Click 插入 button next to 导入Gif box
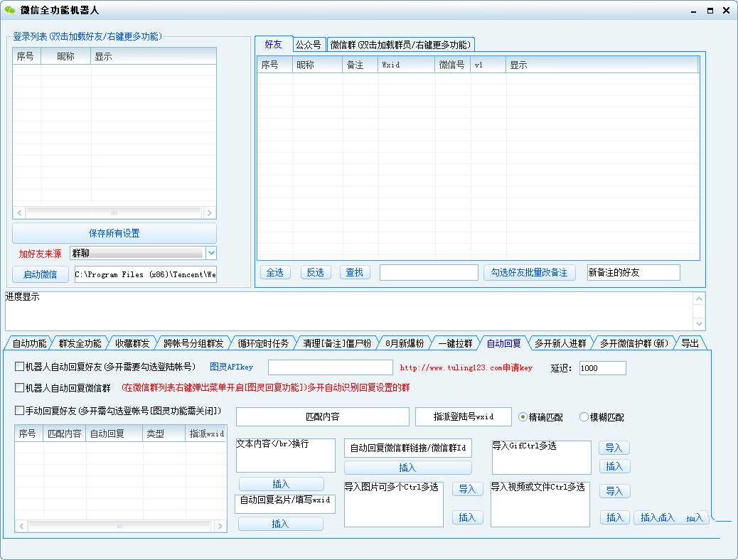Viewport: 738px width, 560px height. click(x=614, y=466)
